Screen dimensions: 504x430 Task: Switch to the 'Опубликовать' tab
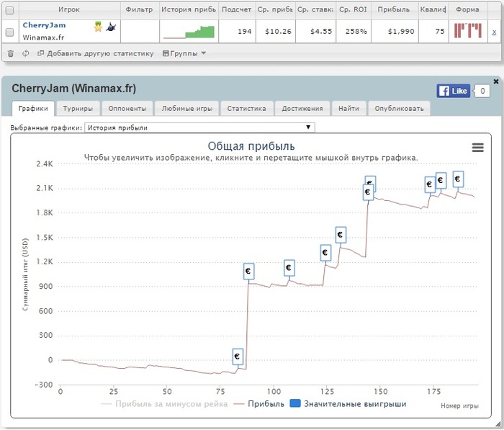click(x=399, y=109)
